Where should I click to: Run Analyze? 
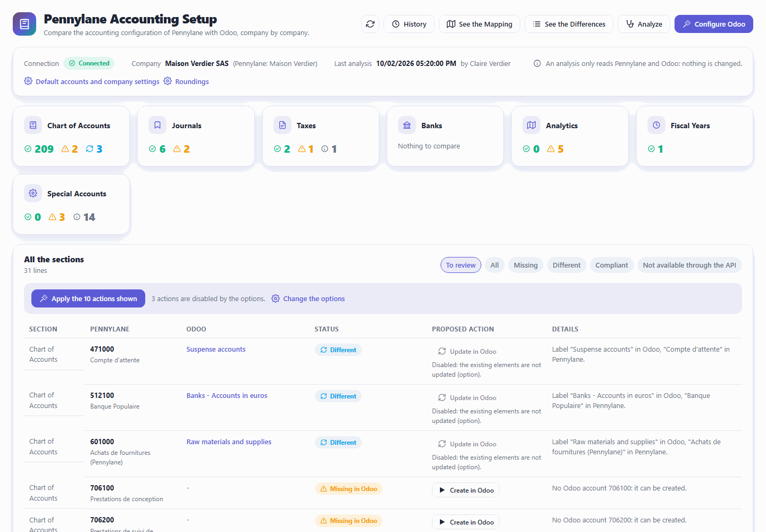coord(644,24)
